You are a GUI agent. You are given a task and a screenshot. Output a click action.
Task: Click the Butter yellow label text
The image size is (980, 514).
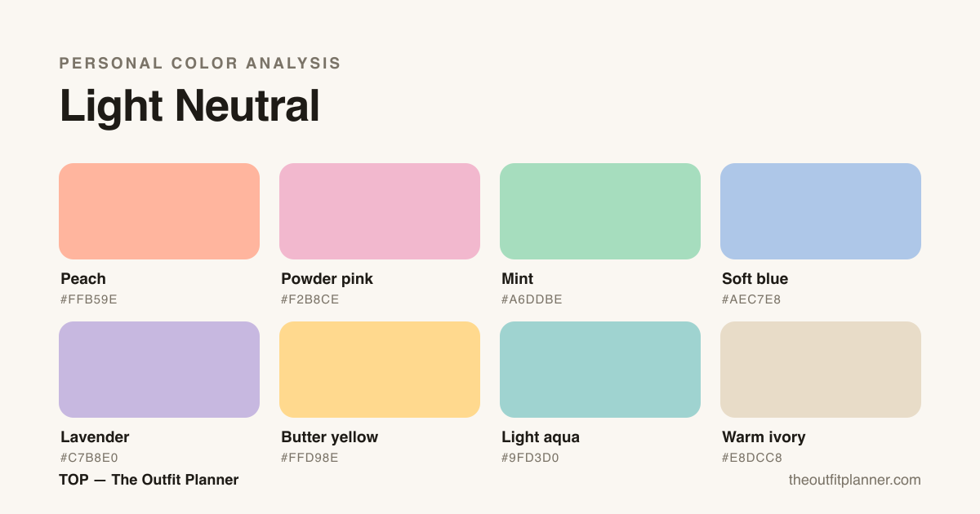[x=330, y=437]
